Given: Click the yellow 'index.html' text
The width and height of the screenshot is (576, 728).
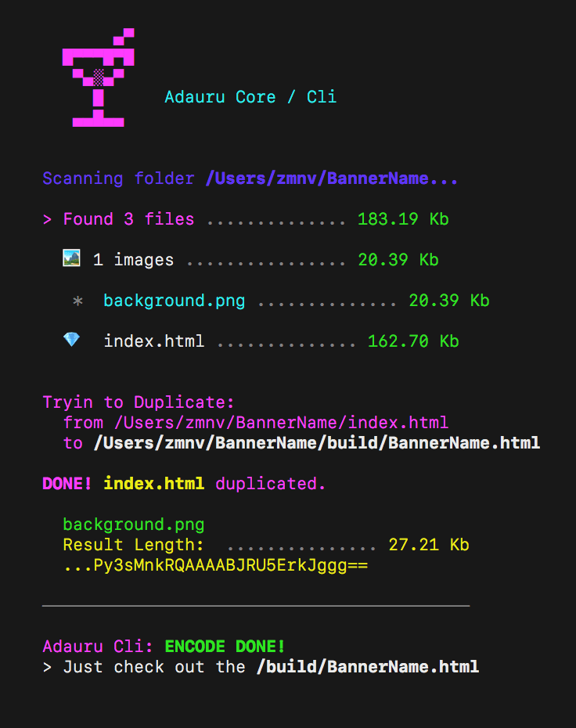Looking at the screenshot, I should [153, 484].
